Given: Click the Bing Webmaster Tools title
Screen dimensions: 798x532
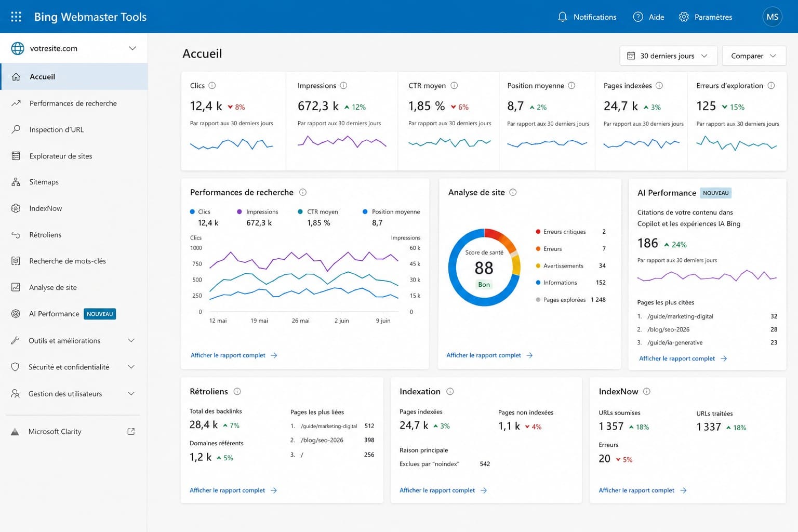Looking at the screenshot, I should click(90, 17).
